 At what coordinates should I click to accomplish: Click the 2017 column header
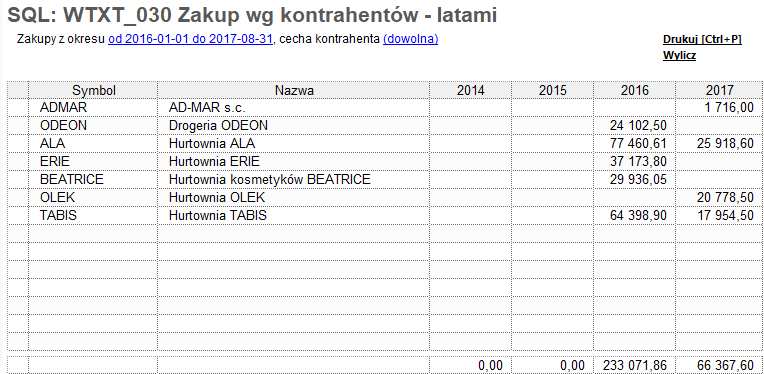(x=719, y=90)
